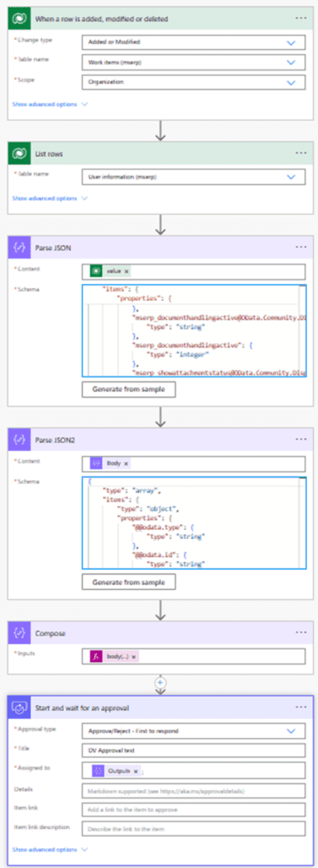
Task: Click the Dataverse icon on List rows card
Action: [x=19, y=153]
